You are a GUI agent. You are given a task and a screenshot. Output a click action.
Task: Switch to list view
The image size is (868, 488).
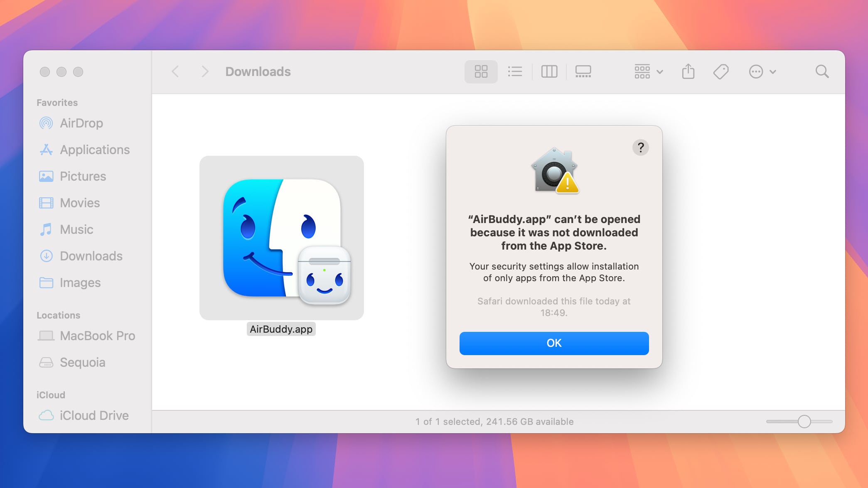[x=515, y=71]
